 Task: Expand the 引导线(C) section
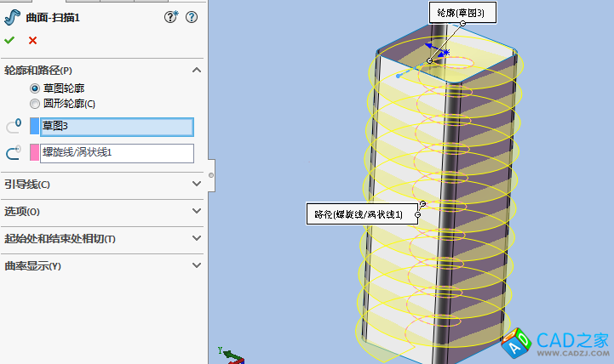coord(196,184)
